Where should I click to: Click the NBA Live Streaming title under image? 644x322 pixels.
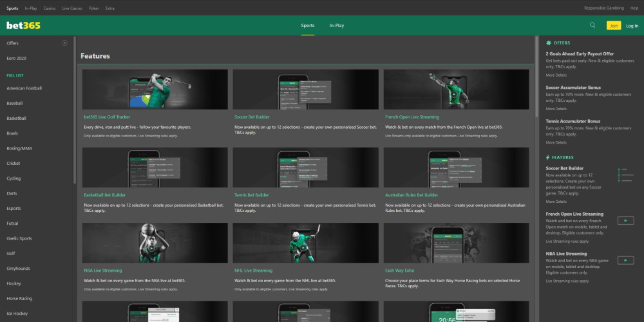102,270
